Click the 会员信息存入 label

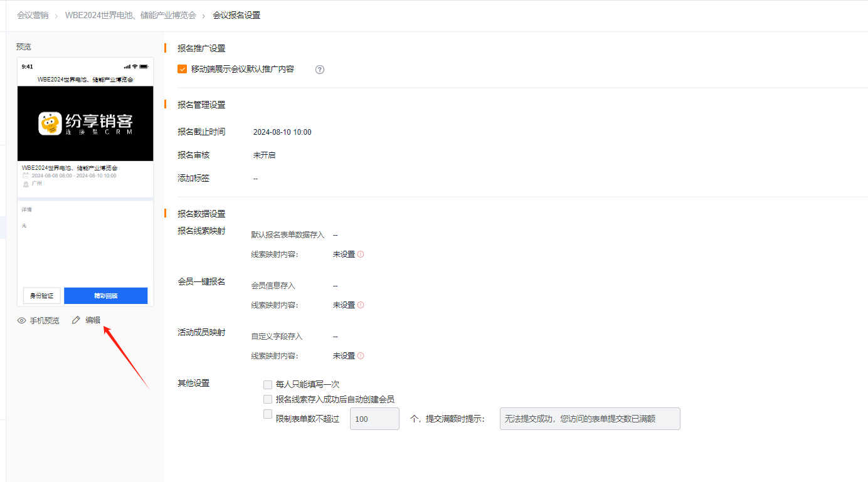tap(273, 286)
